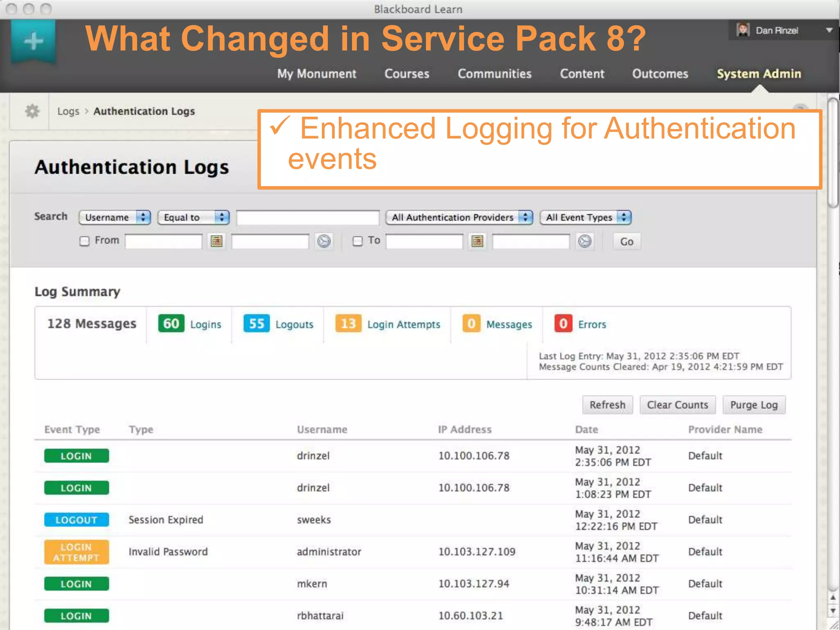Open the Logins summary link

tap(205, 324)
